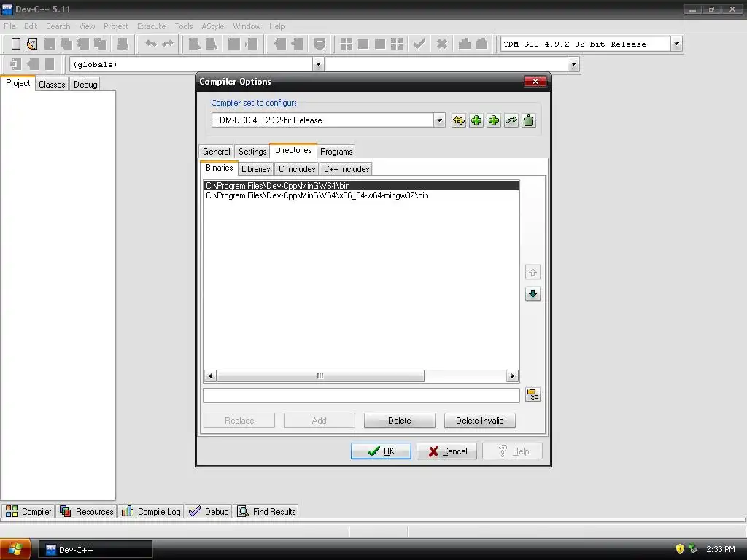Open the bottom Debug panel tab

coord(209,511)
